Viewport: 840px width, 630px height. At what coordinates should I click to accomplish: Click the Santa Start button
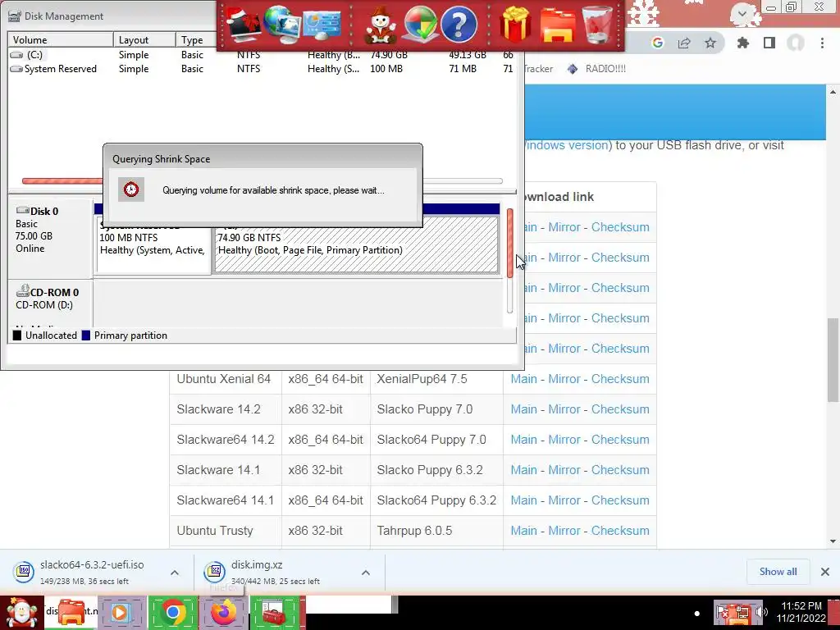[21, 612]
